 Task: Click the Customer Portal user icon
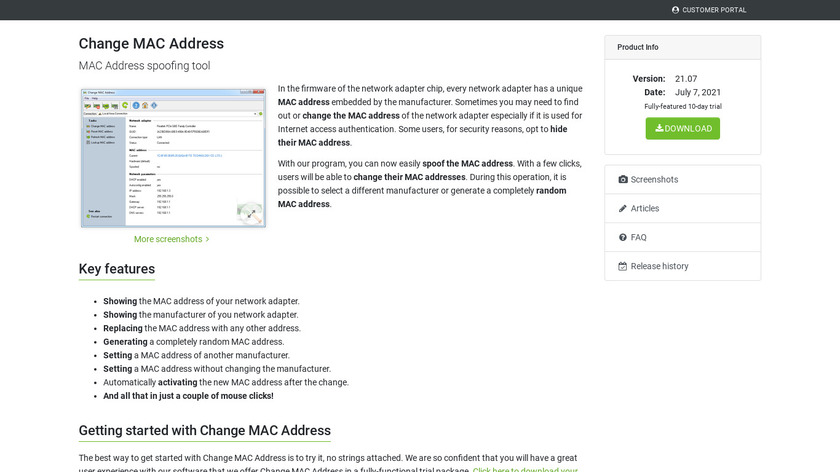[675, 10]
